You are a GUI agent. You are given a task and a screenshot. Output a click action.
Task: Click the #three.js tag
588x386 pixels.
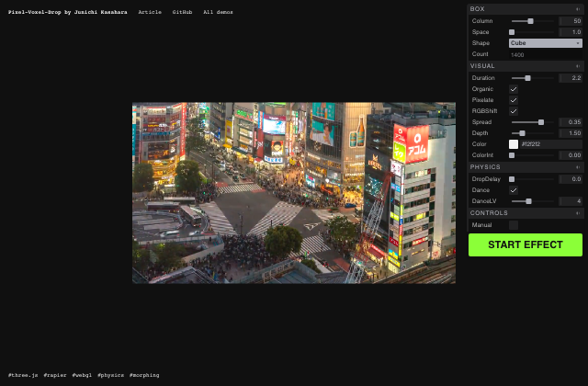click(23, 375)
